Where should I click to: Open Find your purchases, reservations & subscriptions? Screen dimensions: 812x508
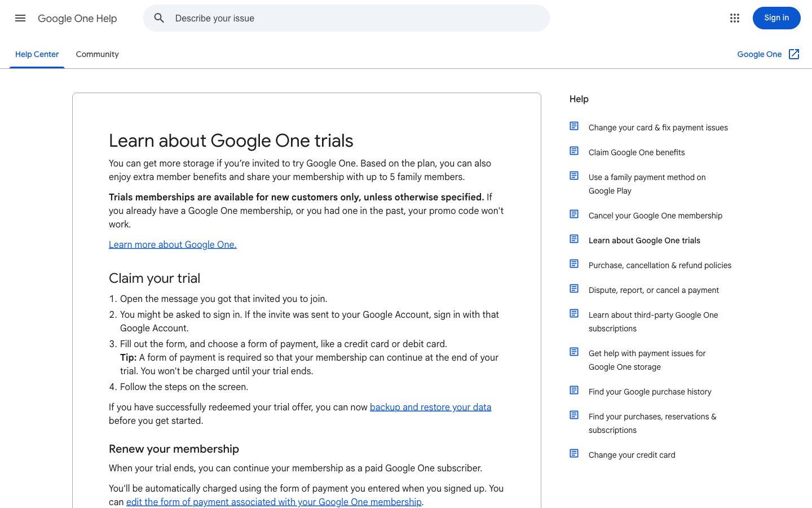point(652,423)
